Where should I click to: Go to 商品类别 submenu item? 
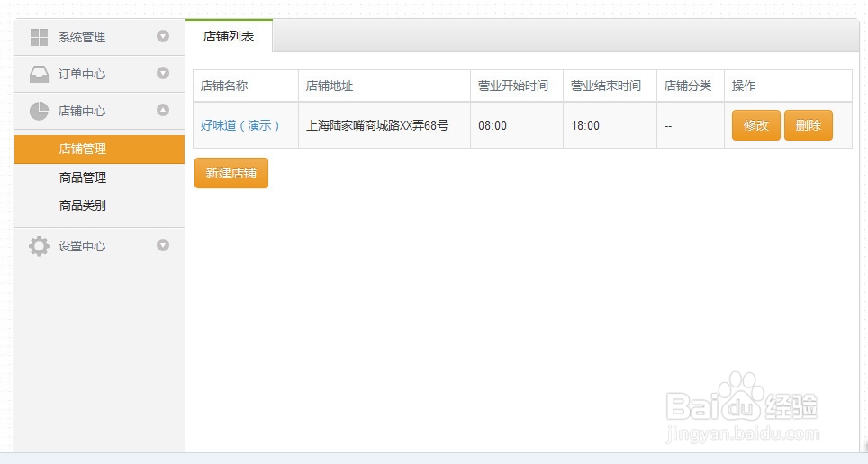point(83,205)
